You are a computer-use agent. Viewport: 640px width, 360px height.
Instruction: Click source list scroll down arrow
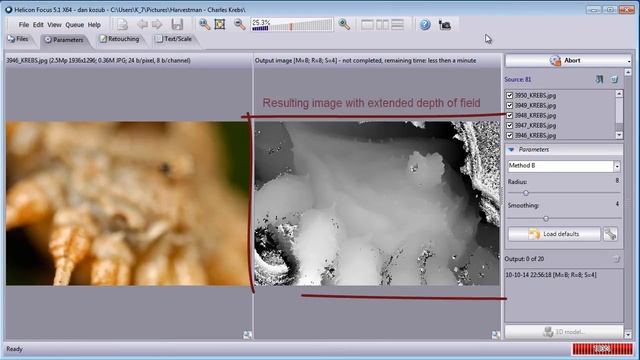[x=619, y=135]
